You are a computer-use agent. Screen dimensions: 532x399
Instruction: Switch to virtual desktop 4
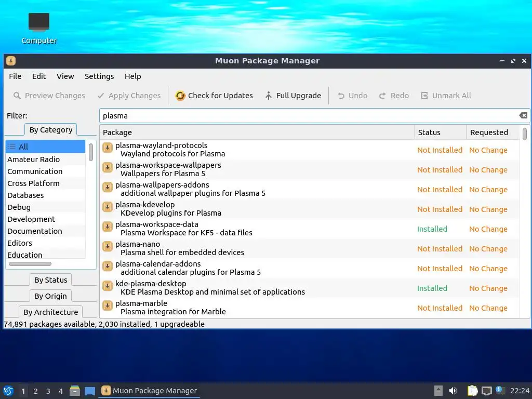pyautogui.click(x=61, y=391)
